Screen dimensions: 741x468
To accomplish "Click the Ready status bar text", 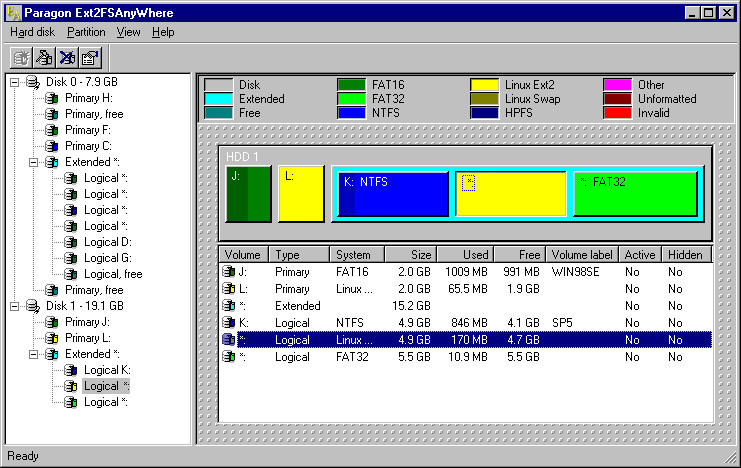I will click(x=23, y=456).
